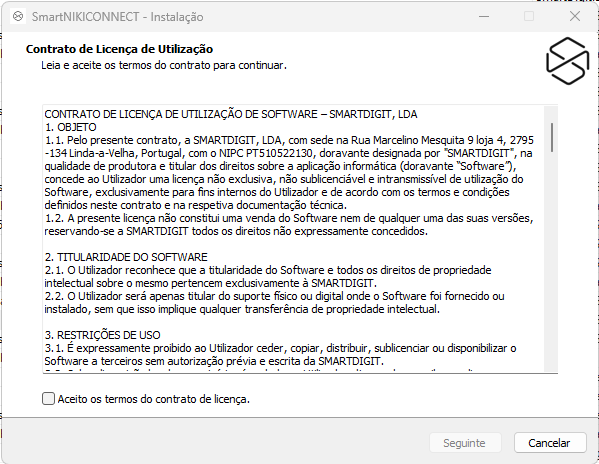
Task: Click the 'Leia e aceite os termos' subtitle
Action: (x=164, y=65)
